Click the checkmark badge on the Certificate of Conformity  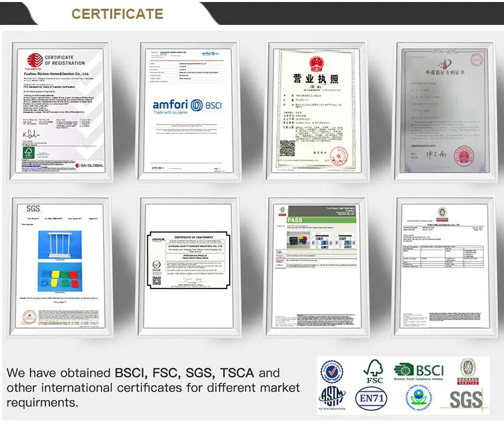tap(157, 265)
